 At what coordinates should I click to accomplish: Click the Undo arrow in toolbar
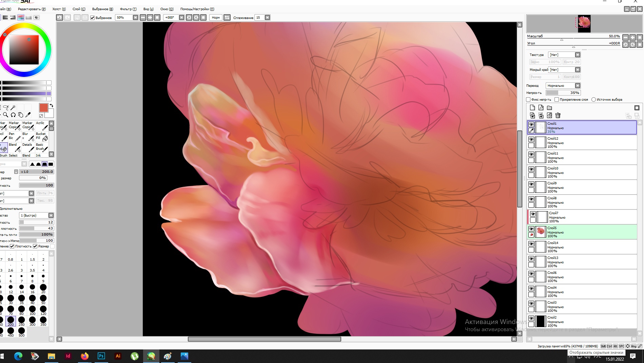pos(60,18)
